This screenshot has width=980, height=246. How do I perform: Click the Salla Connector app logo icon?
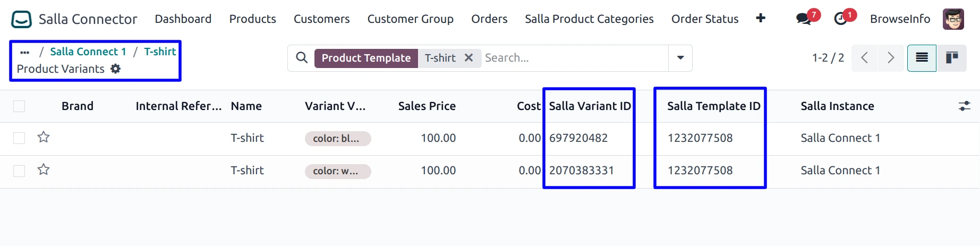pos(22,20)
